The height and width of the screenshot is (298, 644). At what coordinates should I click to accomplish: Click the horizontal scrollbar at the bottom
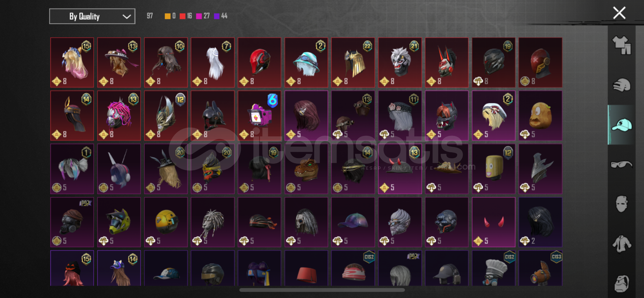[322, 290]
